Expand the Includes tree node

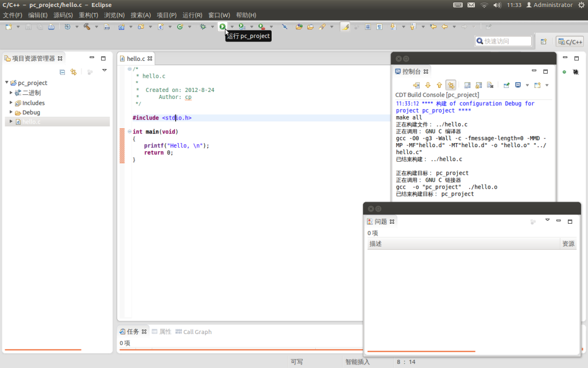pos(10,102)
